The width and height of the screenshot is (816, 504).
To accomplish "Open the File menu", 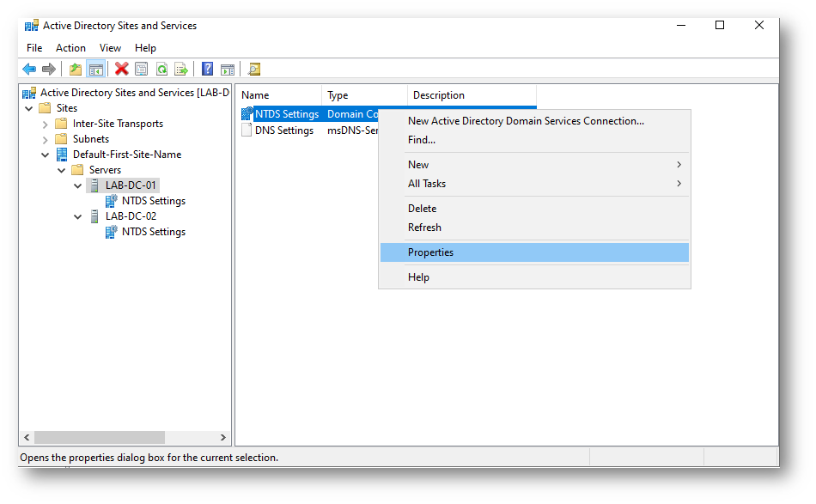I will 34,48.
